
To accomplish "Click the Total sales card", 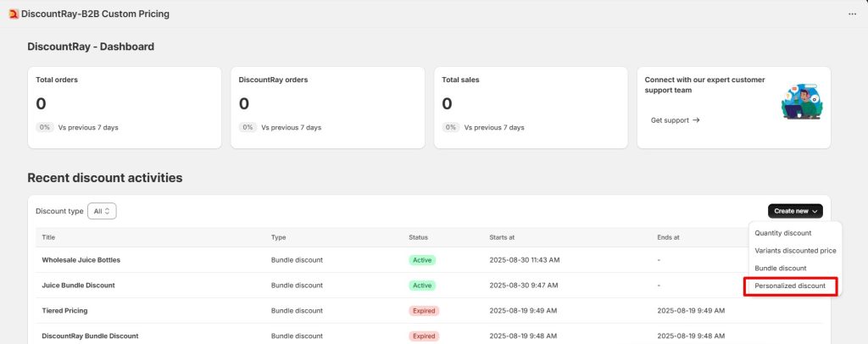I will (531, 108).
